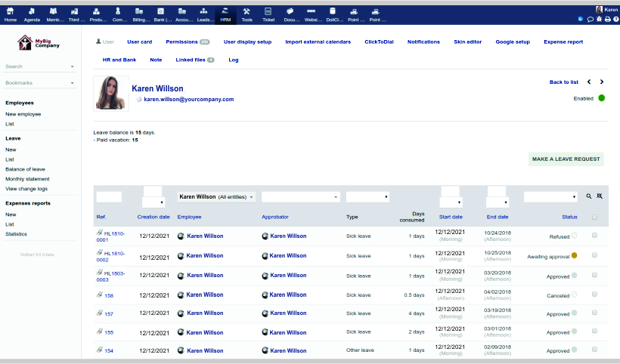Click the search magnifier icon in table filters
Viewport: 620px width, 364px height.
tap(589, 196)
